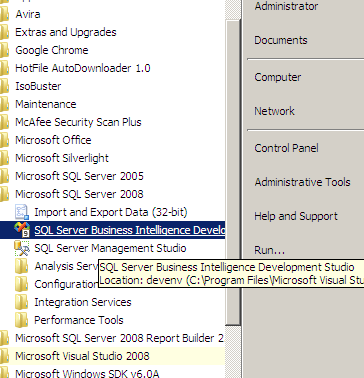The image size is (364, 378).
Task: Collapse the Microsoft SQL Server 2008 folder
Action: coord(79,194)
